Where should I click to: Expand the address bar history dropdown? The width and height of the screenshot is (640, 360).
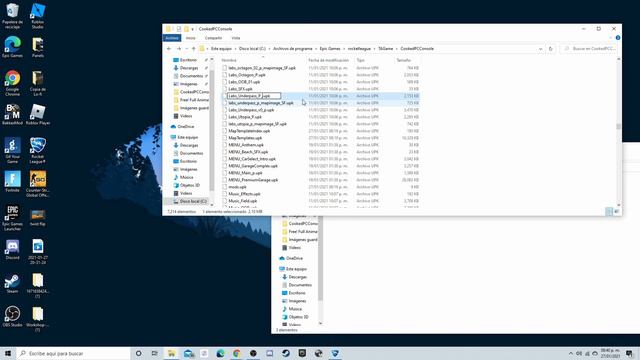tap(540, 49)
